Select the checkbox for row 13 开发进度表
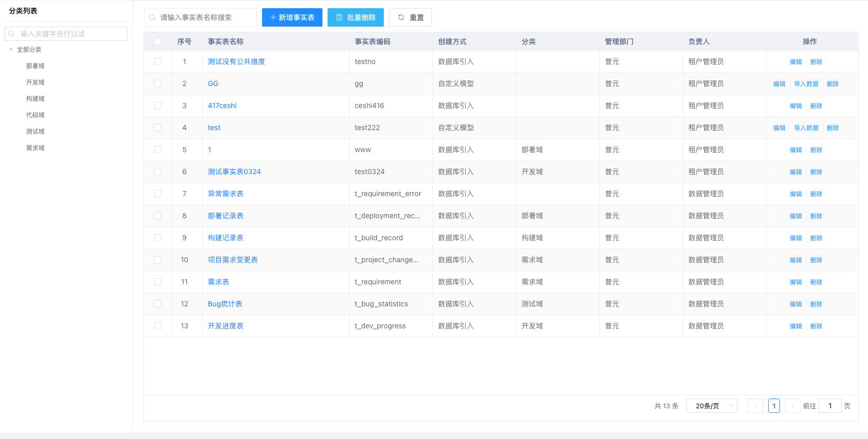Screen dimensions: 868x439 tap(158, 326)
